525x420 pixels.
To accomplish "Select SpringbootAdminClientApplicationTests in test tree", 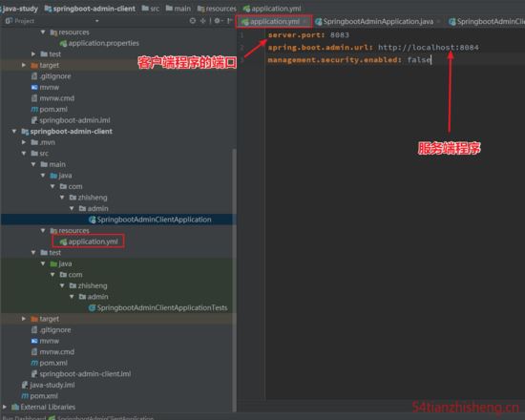I will pos(162,307).
